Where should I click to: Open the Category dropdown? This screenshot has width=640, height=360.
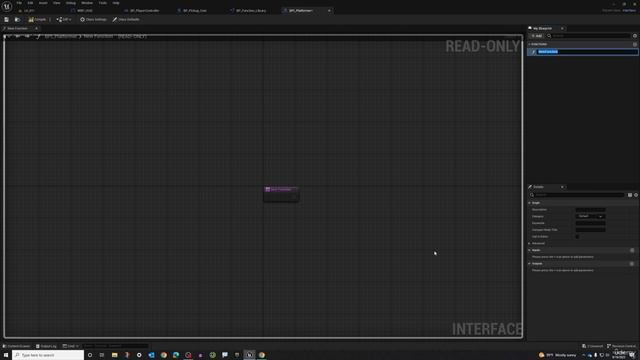[590, 216]
